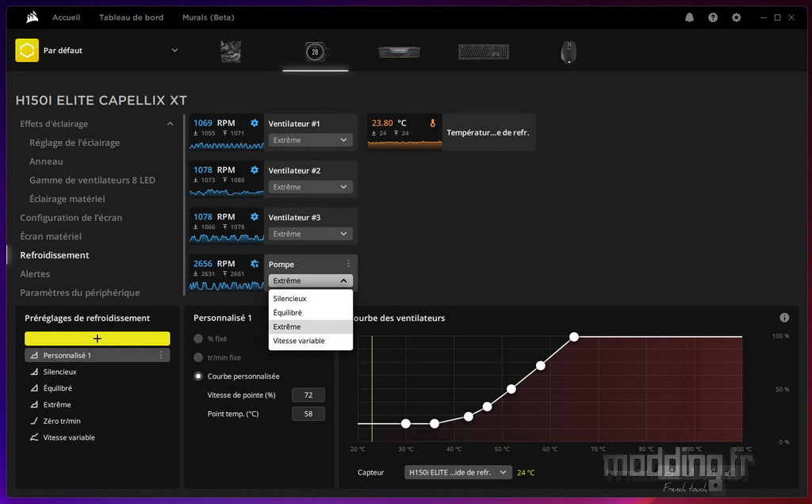
Task: Open the notifications bell
Action: click(x=689, y=17)
